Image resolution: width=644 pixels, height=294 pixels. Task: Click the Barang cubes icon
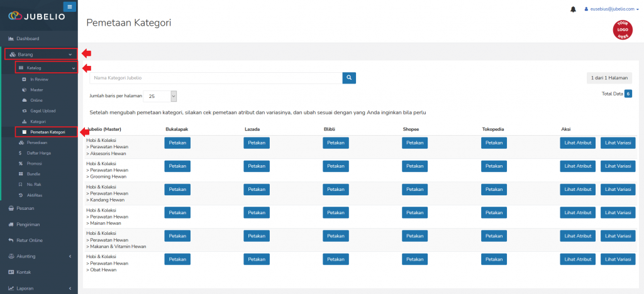13,54
